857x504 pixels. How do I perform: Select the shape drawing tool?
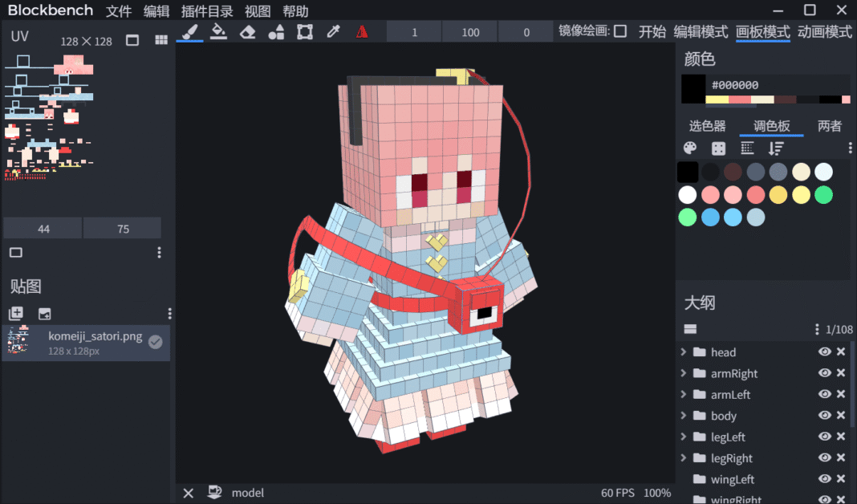(x=277, y=32)
